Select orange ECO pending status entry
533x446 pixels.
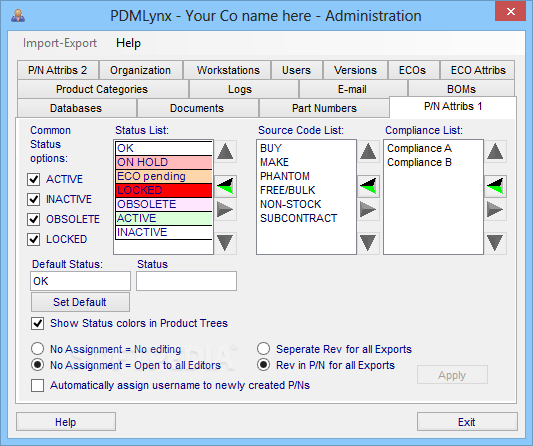tap(164, 176)
